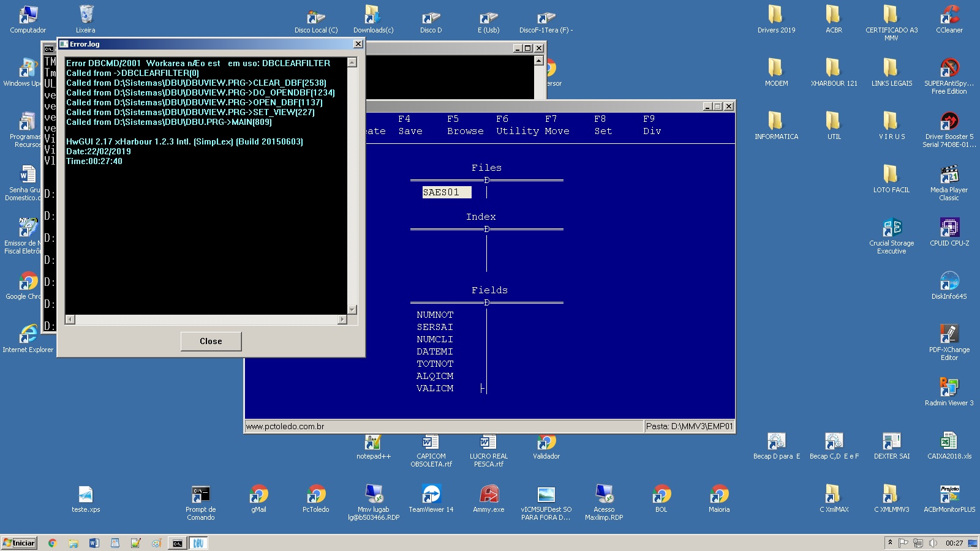Open Word from the taskbar
980x551 pixels.
[94, 543]
